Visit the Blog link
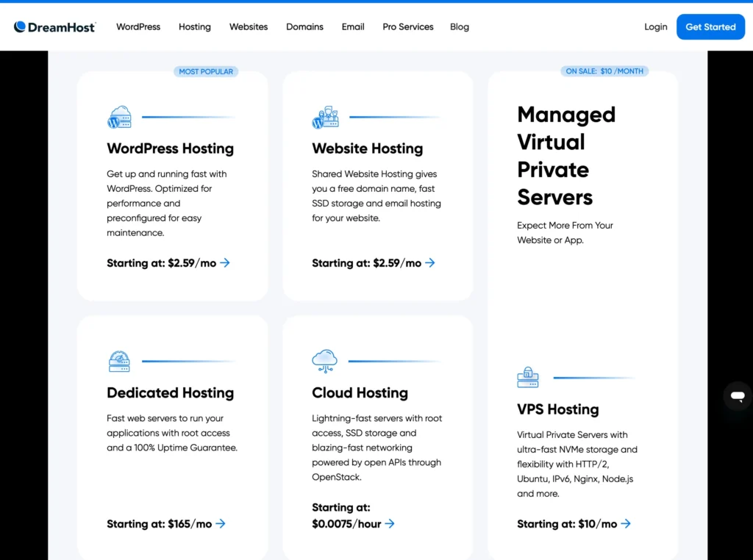The image size is (753, 560). (460, 27)
